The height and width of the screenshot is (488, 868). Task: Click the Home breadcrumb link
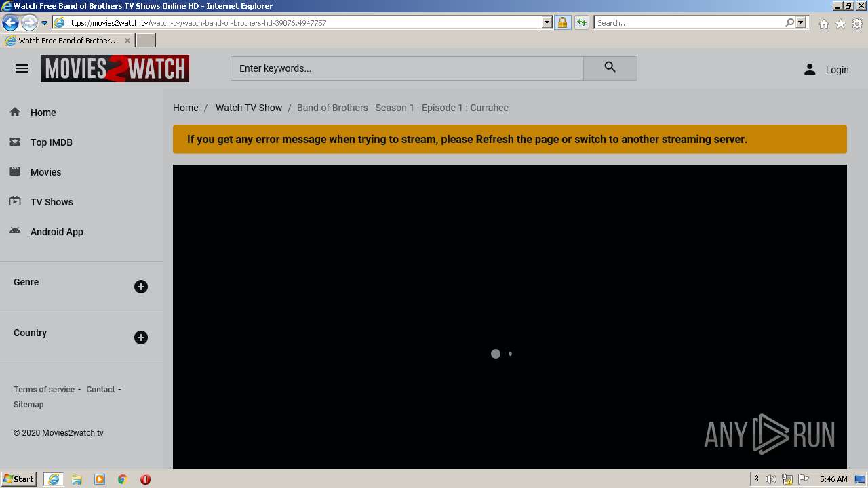[x=185, y=108]
